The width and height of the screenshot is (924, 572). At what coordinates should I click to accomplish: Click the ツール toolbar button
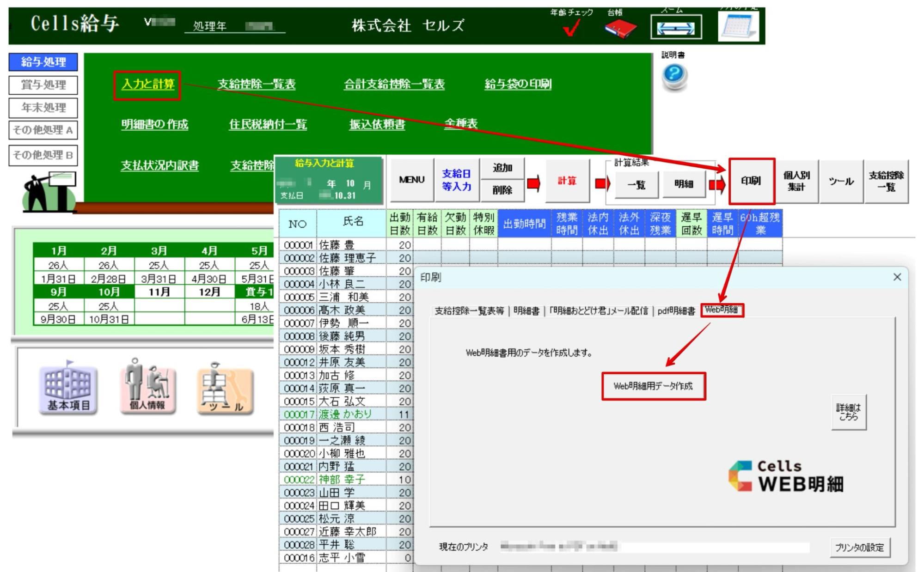(841, 182)
